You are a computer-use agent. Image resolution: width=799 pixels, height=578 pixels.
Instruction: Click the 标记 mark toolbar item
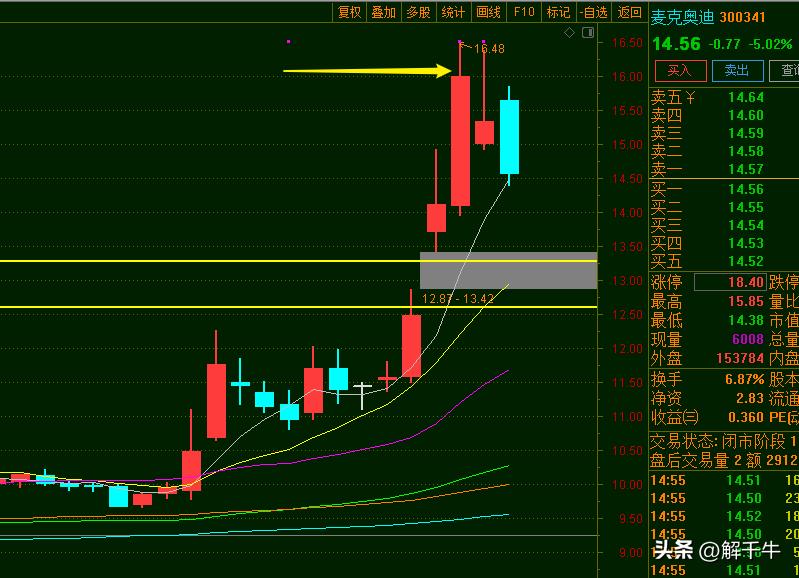(558, 12)
